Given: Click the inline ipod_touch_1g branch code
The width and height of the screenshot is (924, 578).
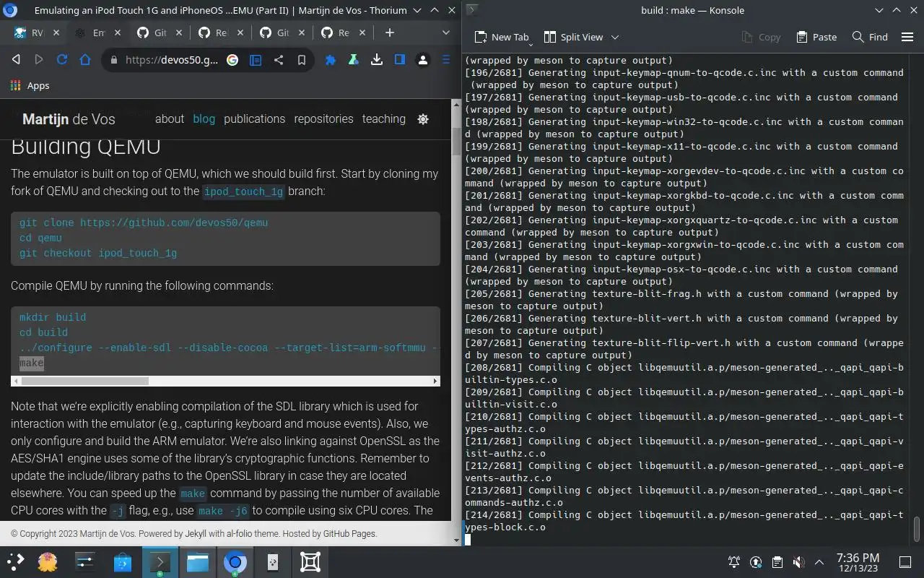Looking at the screenshot, I should click(244, 191).
